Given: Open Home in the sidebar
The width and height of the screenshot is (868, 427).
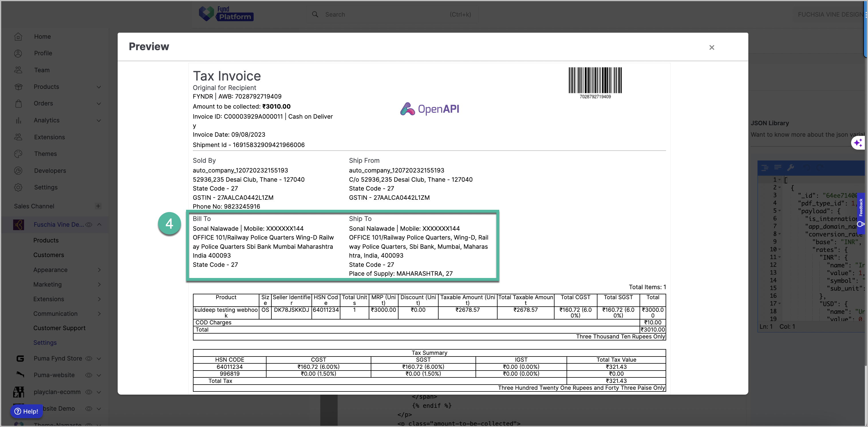Looking at the screenshot, I should (42, 36).
